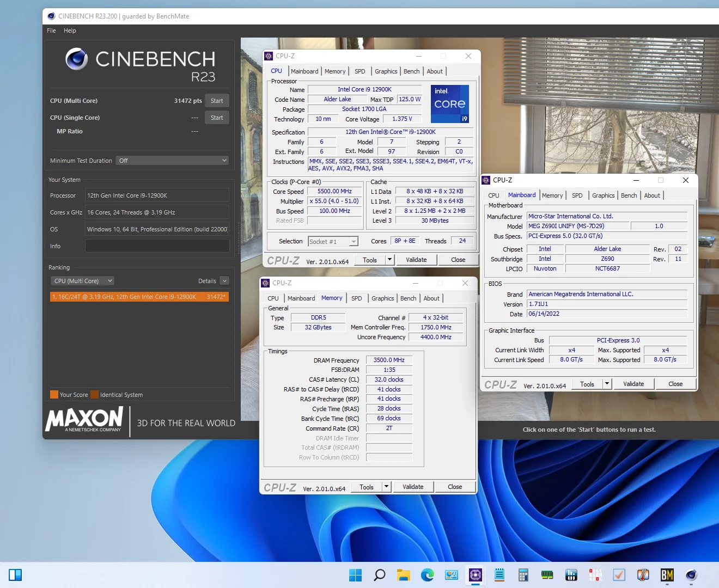Click the BenchMate BM taskbar icon
719x588 pixels.
pyautogui.click(x=667, y=575)
